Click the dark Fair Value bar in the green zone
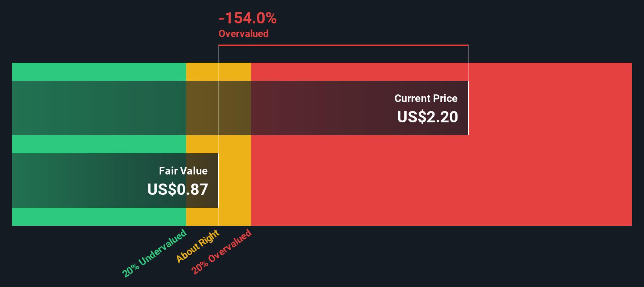 [x=99, y=181]
